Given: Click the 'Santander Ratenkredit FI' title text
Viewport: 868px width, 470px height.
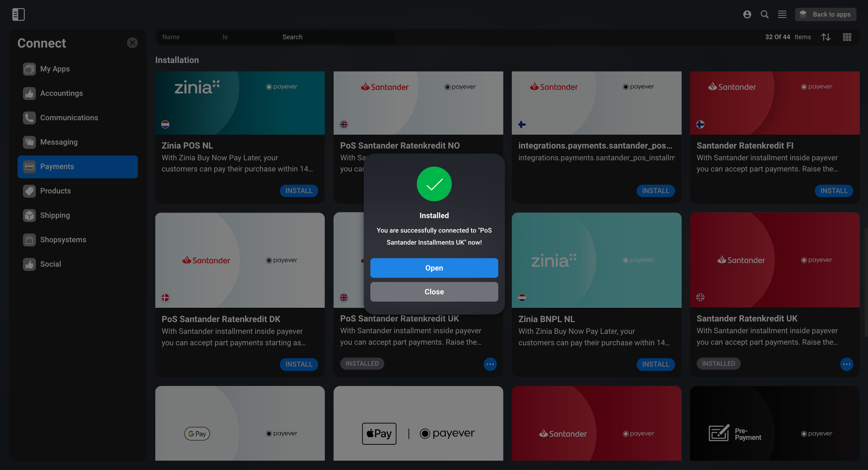Looking at the screenshot, I should pos(745,146).
